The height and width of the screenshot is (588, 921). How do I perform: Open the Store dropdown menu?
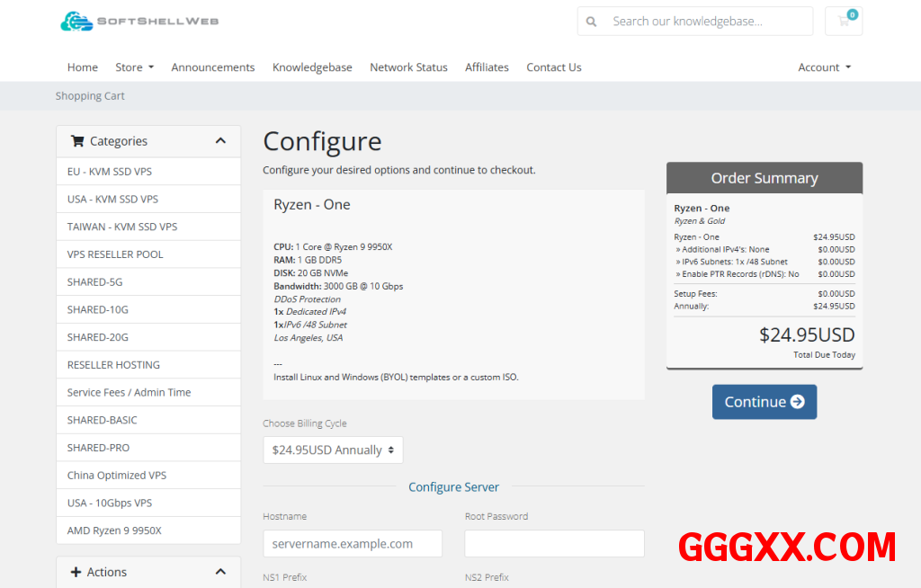134,67
